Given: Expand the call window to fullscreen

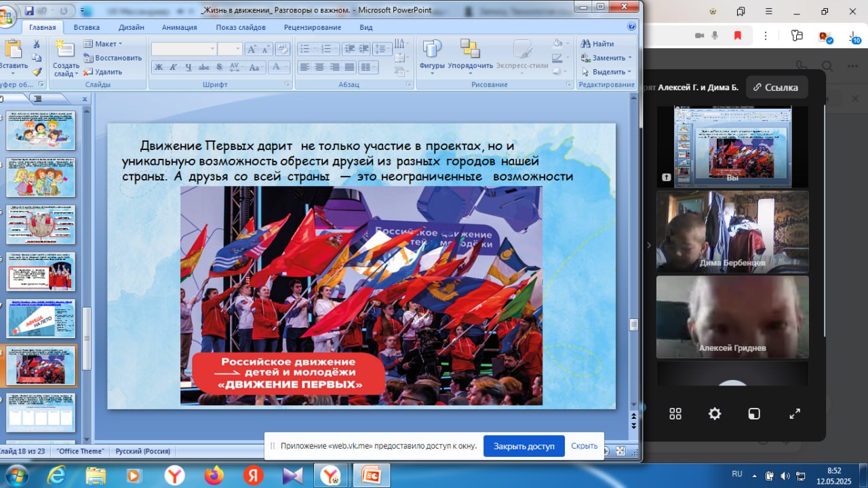Looking at the screenshot, I should (x=795, y=413).
